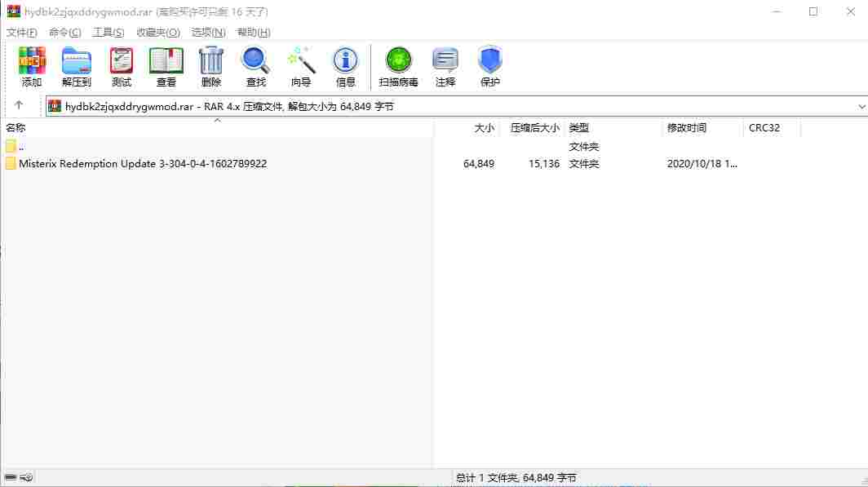Open the 收藏夹(O) menu
The height and width of the screenshot is (487, 868).
pos(157,32)
